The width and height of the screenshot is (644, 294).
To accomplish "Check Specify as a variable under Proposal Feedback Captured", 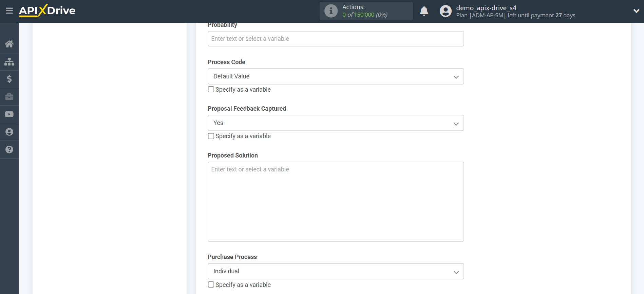I will [211, 136].
